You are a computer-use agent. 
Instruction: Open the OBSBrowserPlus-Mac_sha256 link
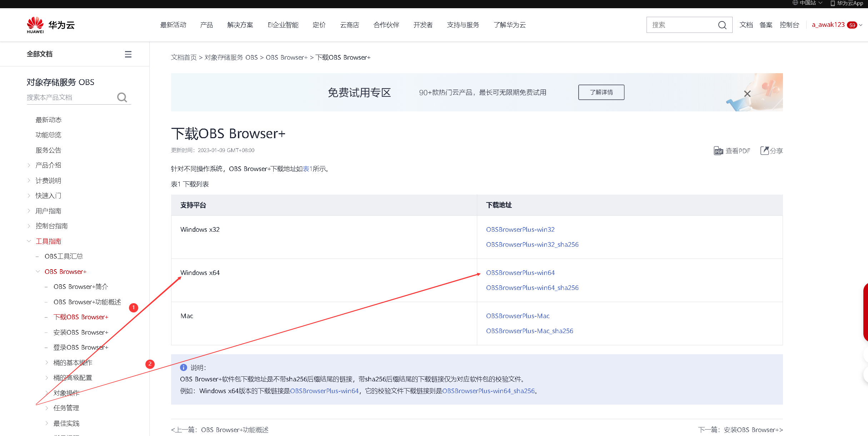(529, 331)
